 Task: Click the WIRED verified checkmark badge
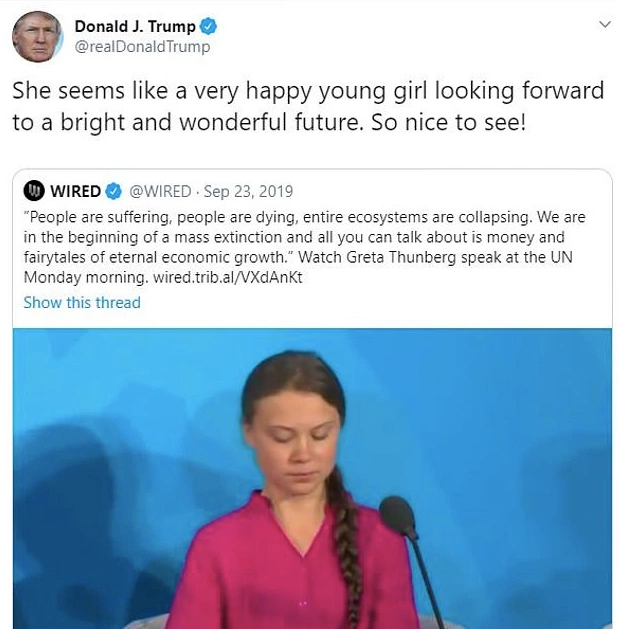tap(113, 191)
